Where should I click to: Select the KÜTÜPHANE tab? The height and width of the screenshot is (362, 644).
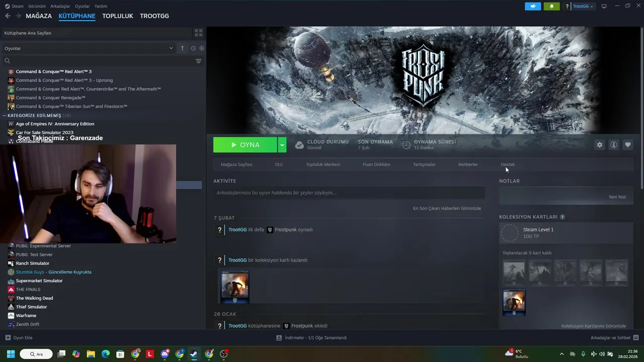tap(77, 16)
